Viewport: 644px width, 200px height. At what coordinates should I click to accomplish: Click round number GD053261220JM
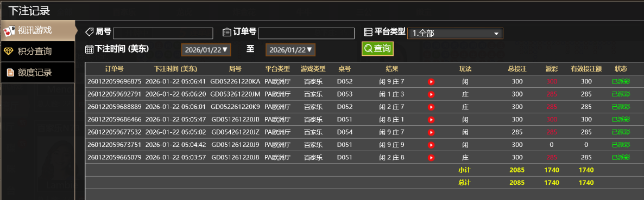[235, 94]
